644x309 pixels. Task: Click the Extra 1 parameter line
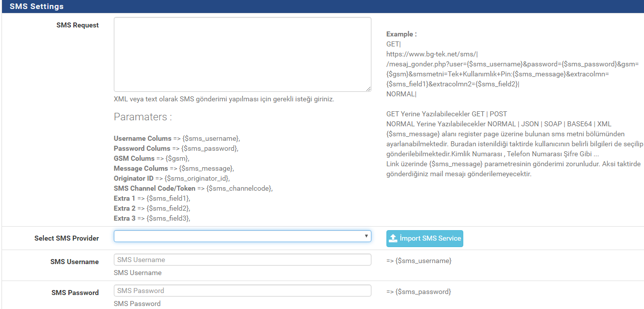tap(152, 198)
